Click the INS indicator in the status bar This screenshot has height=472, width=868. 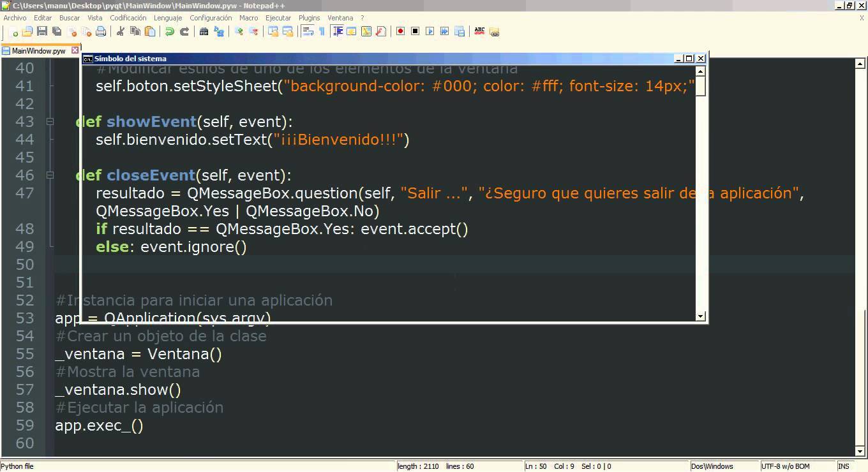[843, 466]
